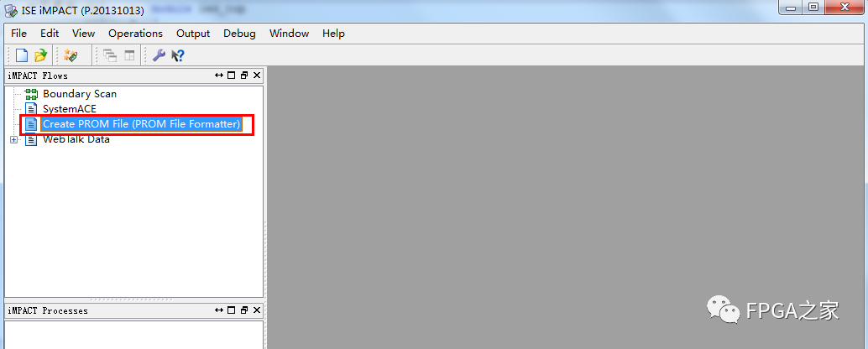
Task: Expand the WebTalk Data tree node
Action: (x=13, y=139)
